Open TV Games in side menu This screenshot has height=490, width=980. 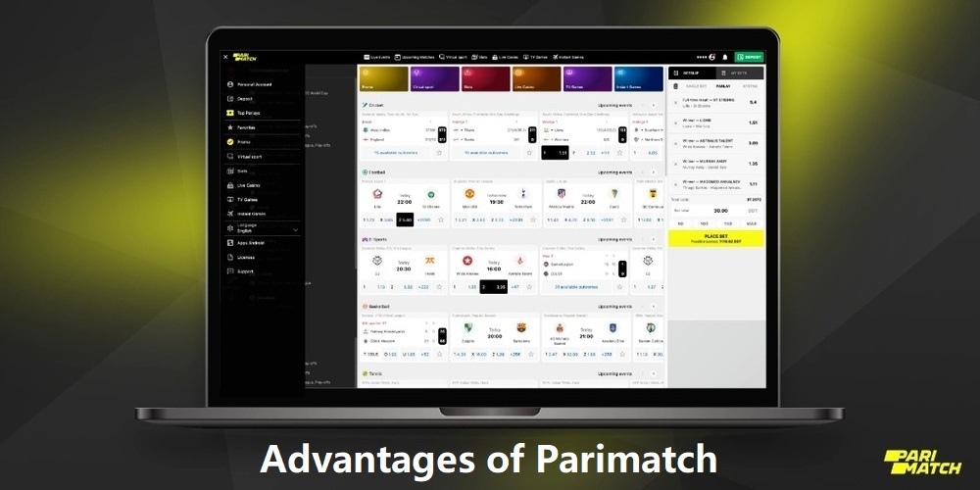tap(242, 199)
